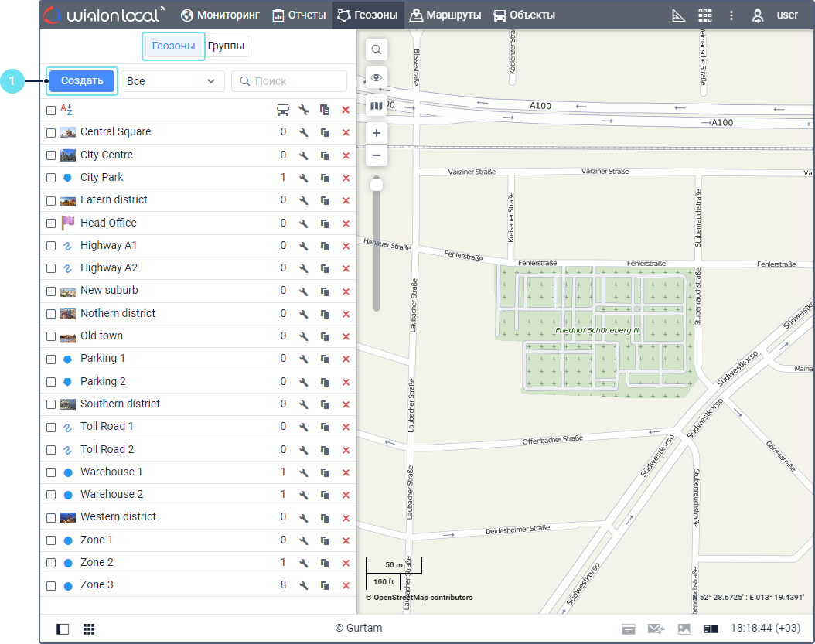Open the map search tool
This screenshot has height=644, width=815.
click(x=377, y=50)
